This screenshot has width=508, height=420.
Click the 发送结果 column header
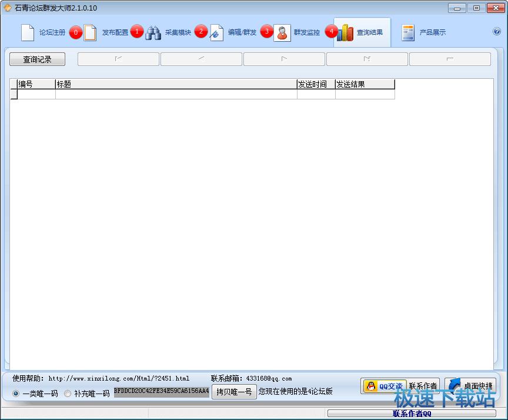[x=365, y=84]
